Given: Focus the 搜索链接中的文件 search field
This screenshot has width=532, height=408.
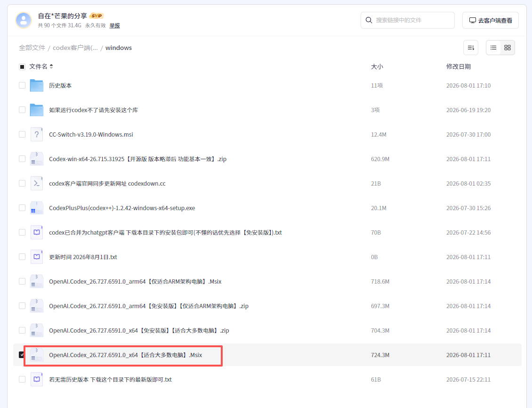Looking at the screenshot, I should [408, 20].
